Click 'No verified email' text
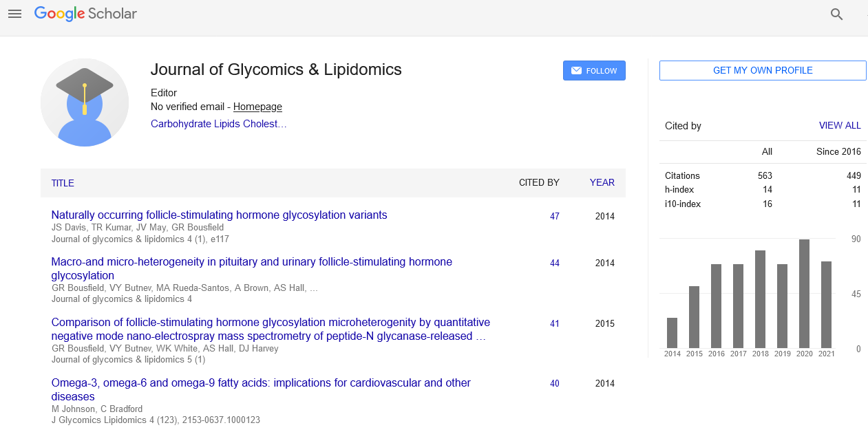Screen dimensions: 868x432 pyautogui.click(x=187, y=107)
